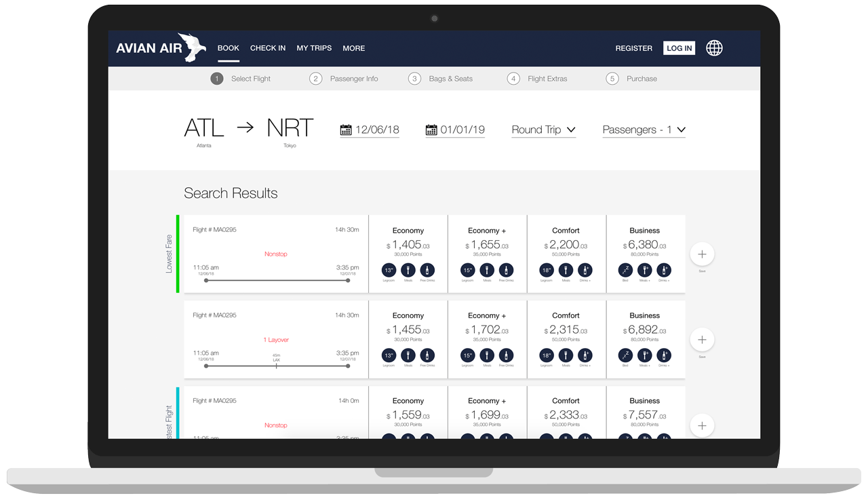The image size is (868, 502).
Task: Click Drinks + icon under $2,200 Comfort
Action: (585, 270)
